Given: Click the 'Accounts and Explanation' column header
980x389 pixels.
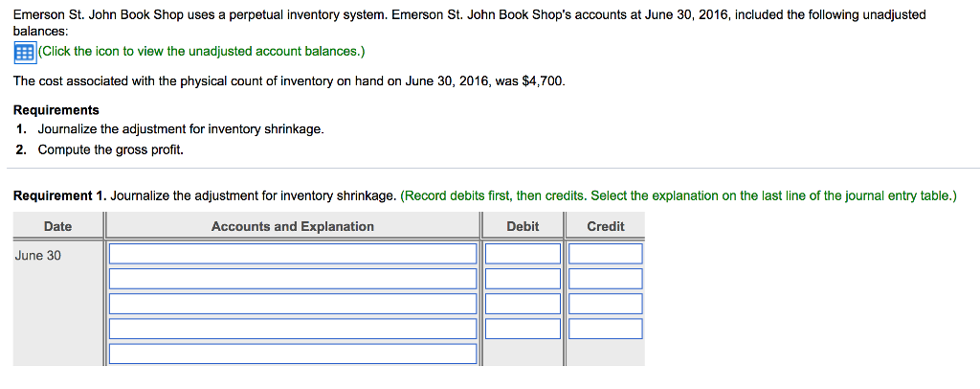Looking at the screenshot, I should 292,227.
